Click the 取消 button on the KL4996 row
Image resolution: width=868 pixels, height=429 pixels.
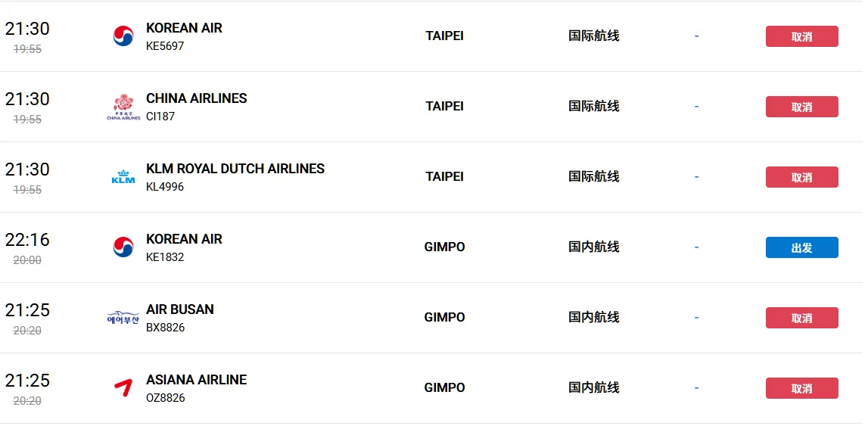pos(801,177)
